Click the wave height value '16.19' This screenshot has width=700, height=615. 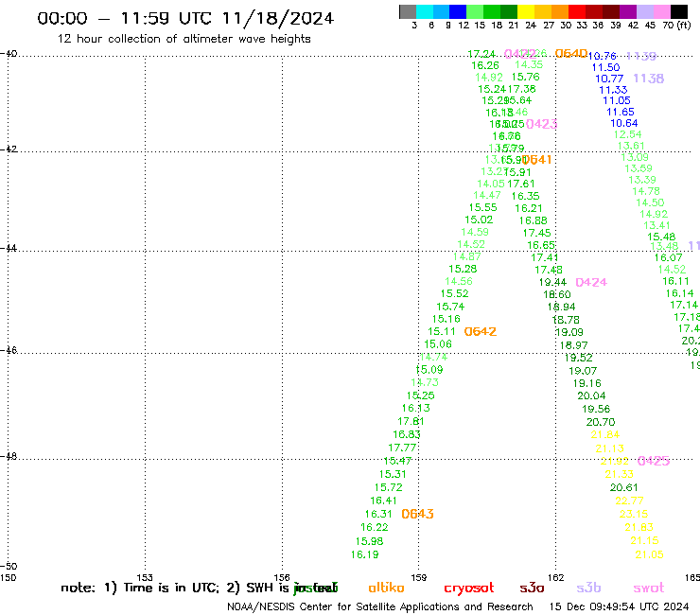(x=365, y=554)
